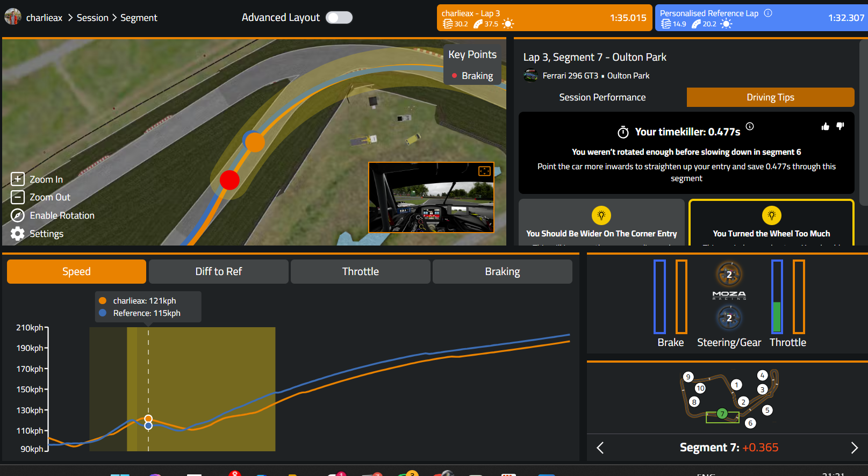Select the Throttle chart tab
This screenshot has width=868, height=476.
361,271
